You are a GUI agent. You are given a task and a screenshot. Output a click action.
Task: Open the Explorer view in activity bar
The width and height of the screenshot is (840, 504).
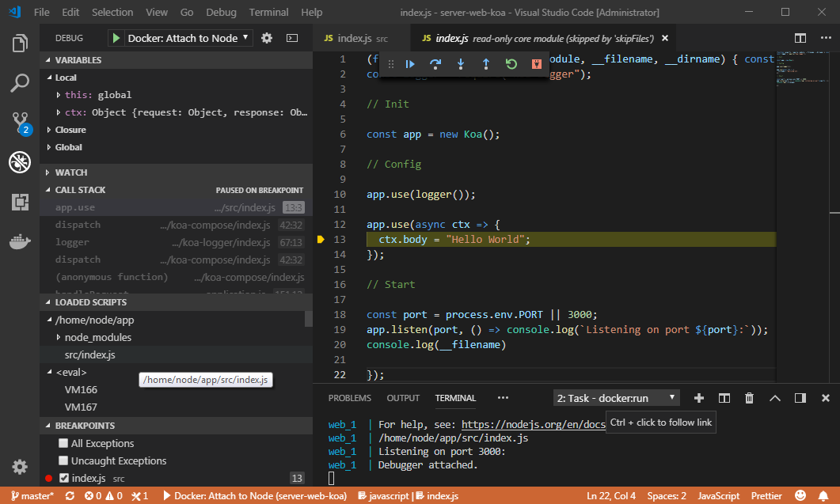(x=20, y=43)
